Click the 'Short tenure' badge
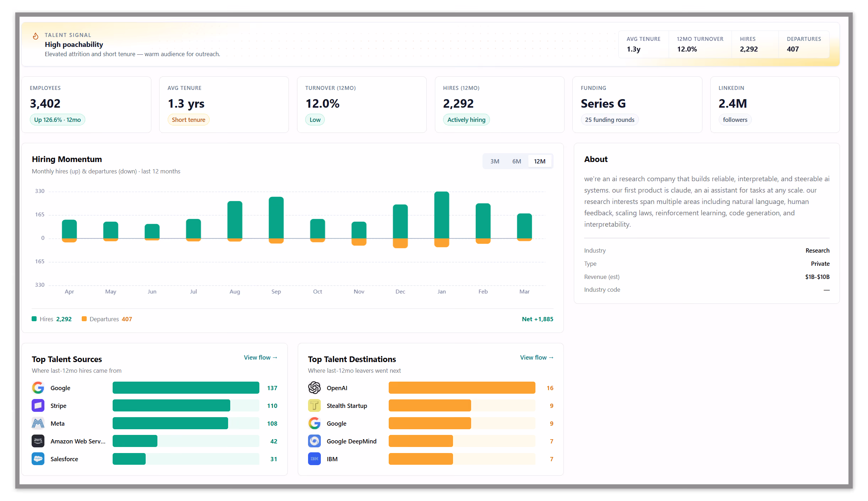The height and width of the screenshot is (501, 868). (189, 120)
